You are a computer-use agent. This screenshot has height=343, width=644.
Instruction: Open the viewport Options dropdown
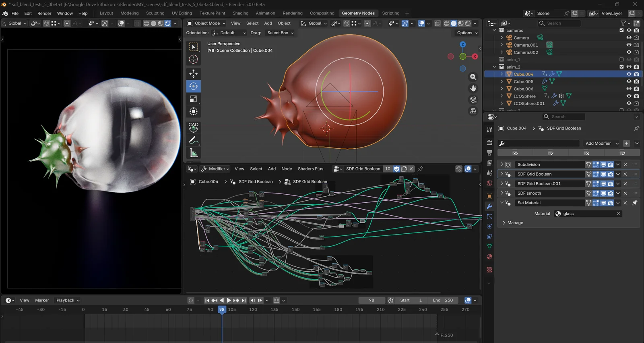click(467, 33)
